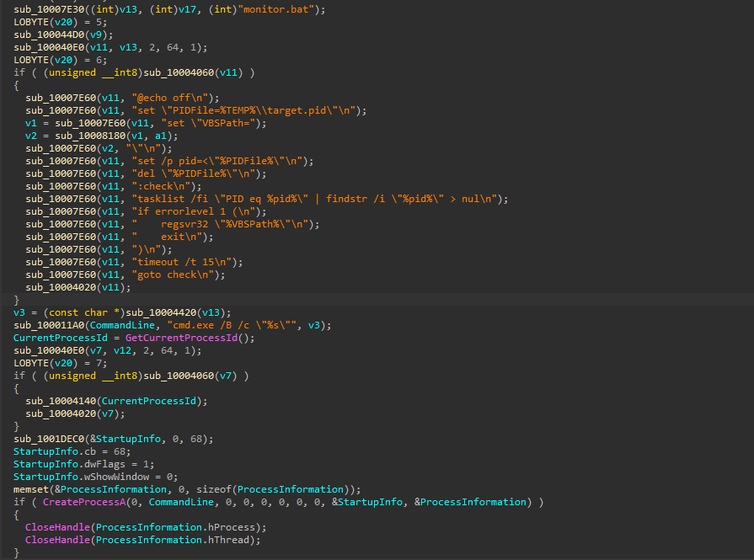Select StartupInfo.cb assignment
The height and width of the screenshot is (560, 754).
(72, 451)
